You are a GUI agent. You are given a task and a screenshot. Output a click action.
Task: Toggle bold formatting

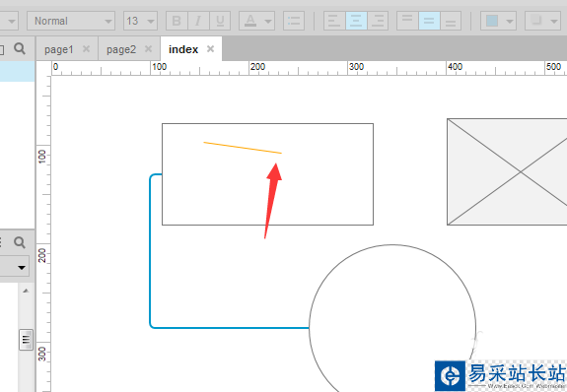click(177, 21)
